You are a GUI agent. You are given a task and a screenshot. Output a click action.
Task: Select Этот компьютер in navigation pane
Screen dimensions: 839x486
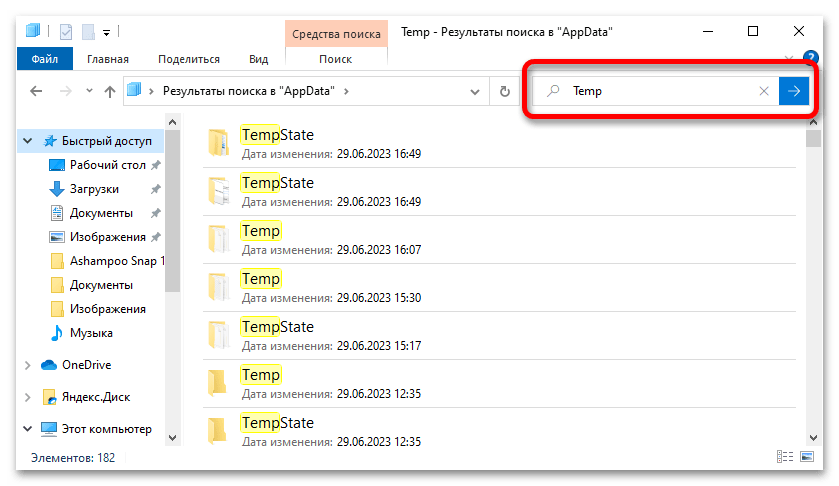[x=106, y=429]
